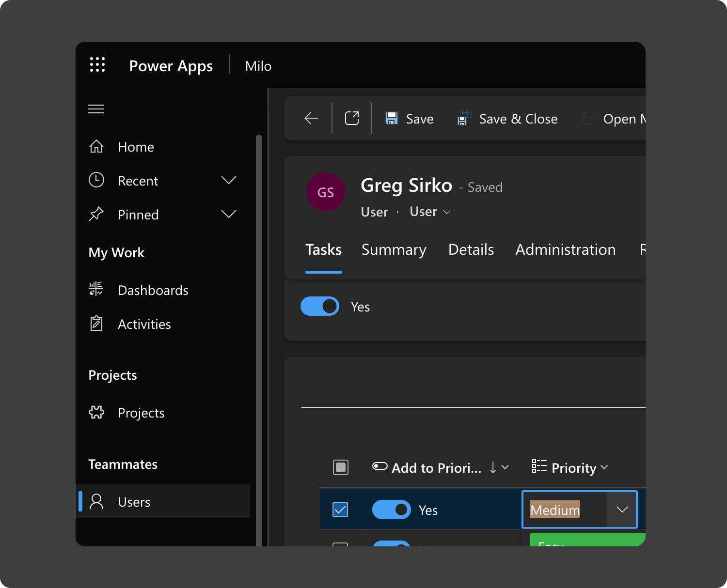Toggle the Yes switch below the tabs

(320, 306)
